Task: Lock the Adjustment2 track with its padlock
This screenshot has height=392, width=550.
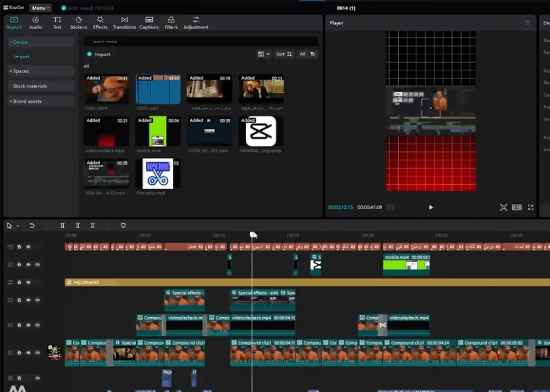Action: pyautogui.click(x=19, y=282)
